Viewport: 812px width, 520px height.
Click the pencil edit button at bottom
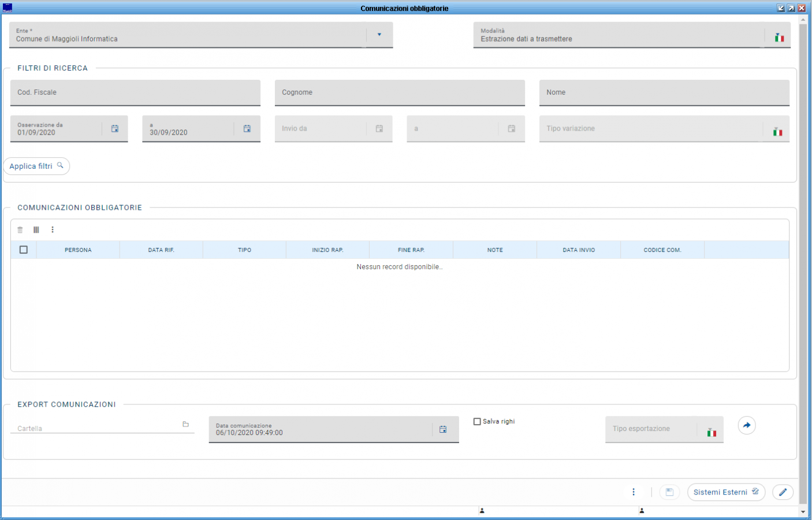coord(783,492)
